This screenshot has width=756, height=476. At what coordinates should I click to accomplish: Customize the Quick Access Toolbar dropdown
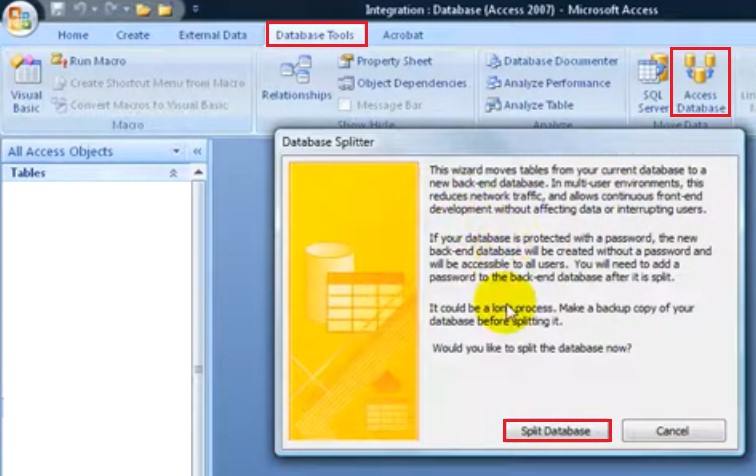pos(195,9)
